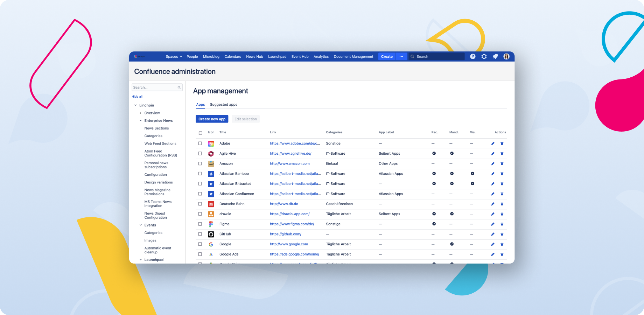Check the draw.io row checkbox
The height and width of the screenshot is (315, 644).
[200, 214]
